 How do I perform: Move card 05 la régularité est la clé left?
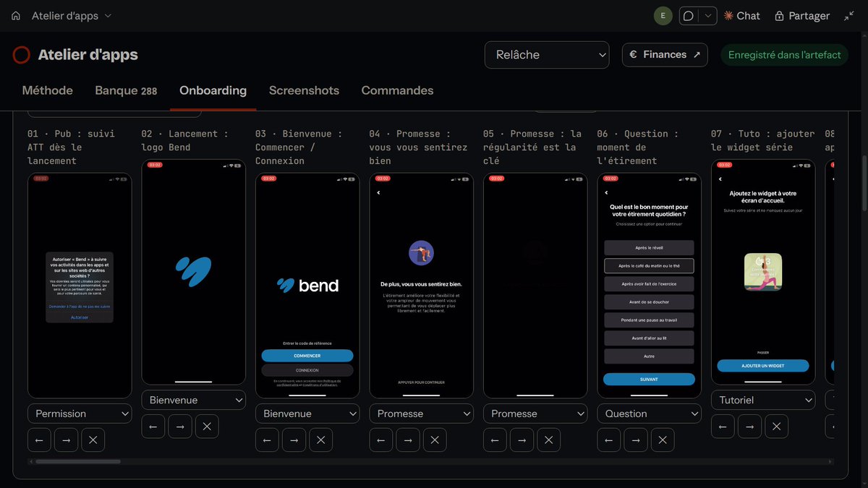coord(495,440)
